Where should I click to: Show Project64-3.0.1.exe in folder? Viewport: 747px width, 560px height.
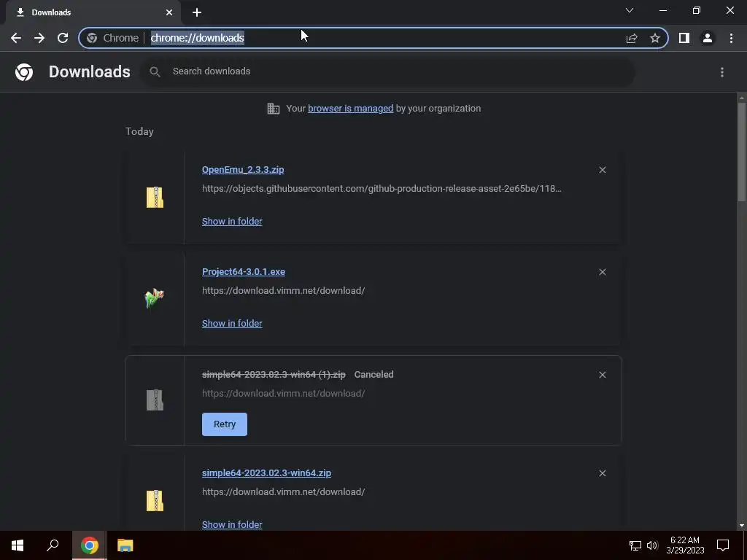tap(232, 323)
